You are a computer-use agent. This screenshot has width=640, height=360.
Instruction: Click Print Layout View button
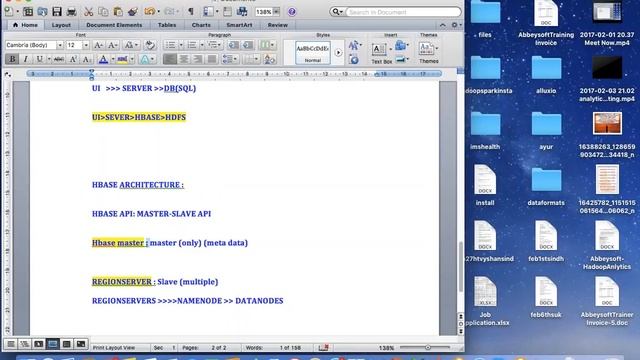tap(53, 344)
